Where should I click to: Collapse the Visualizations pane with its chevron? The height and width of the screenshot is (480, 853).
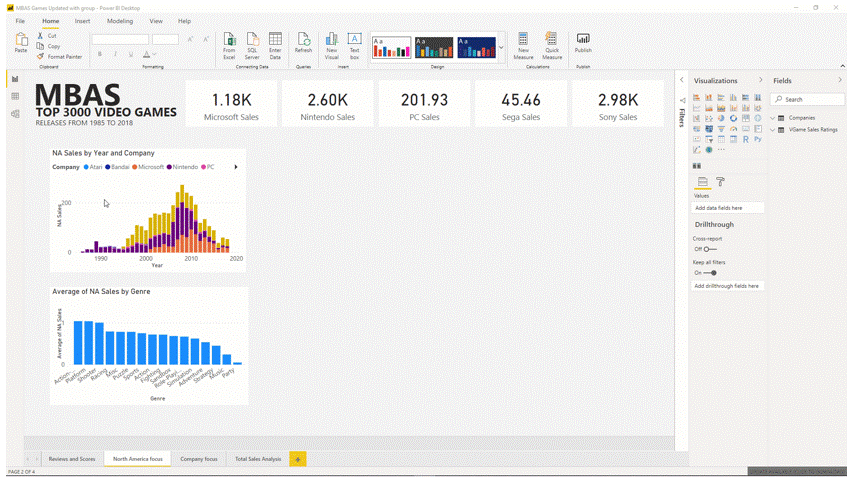pos(761,80)
